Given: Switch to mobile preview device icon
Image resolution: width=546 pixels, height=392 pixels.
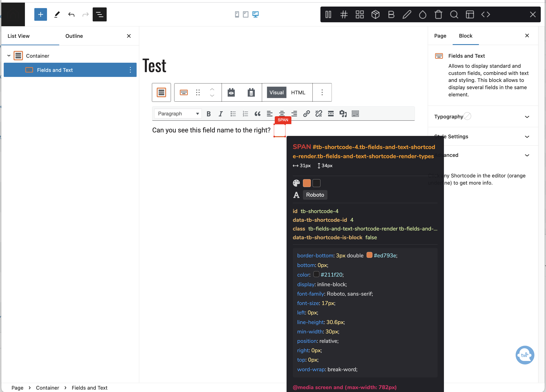Looking at the screenshot, I should 237,14.
